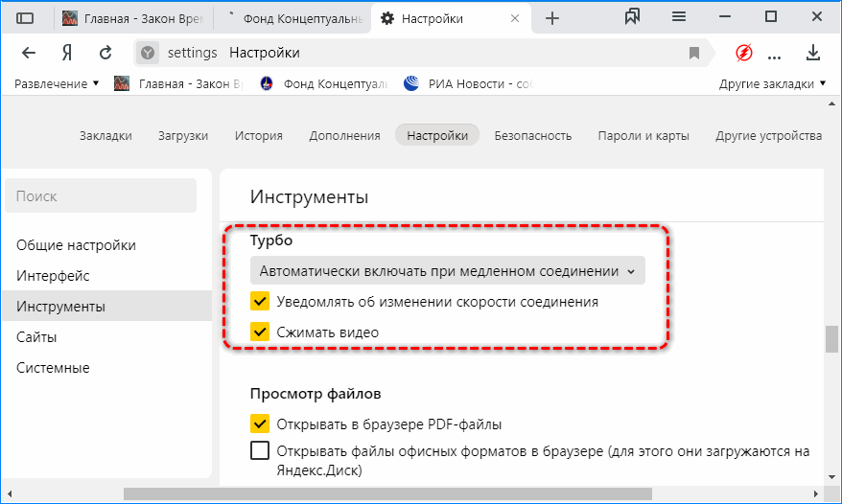842x504 pixels.
Task: Click the sidebar panel toggle icon
Action: coord(26,18)
